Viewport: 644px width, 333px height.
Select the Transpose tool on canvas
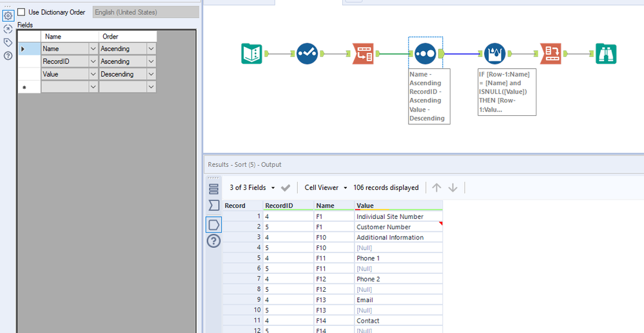[x=363, y=53]
